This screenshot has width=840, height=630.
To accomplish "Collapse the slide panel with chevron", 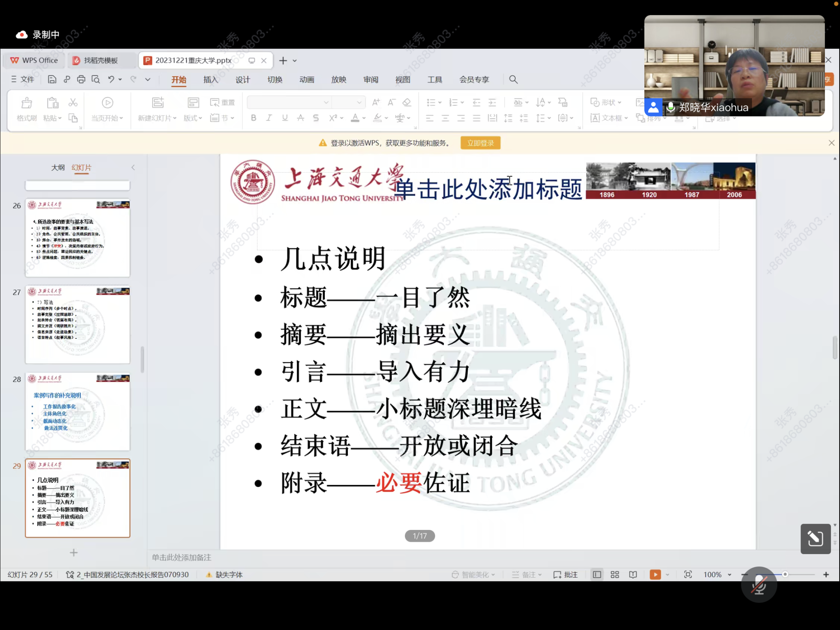I will 133,167.
